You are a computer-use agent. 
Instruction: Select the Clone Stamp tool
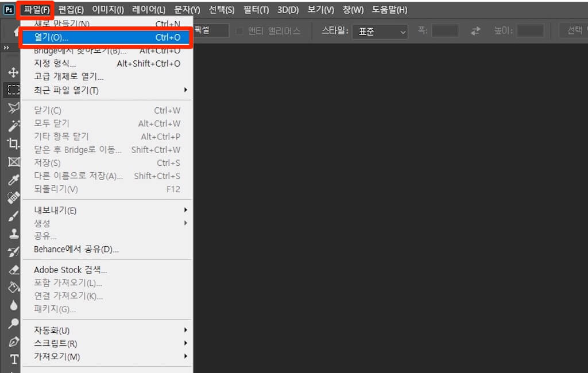point(14,234)
